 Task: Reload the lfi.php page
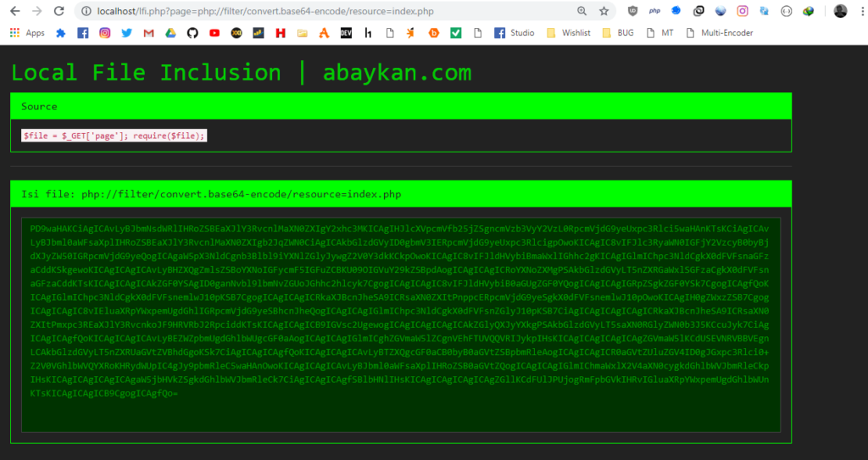58,11
